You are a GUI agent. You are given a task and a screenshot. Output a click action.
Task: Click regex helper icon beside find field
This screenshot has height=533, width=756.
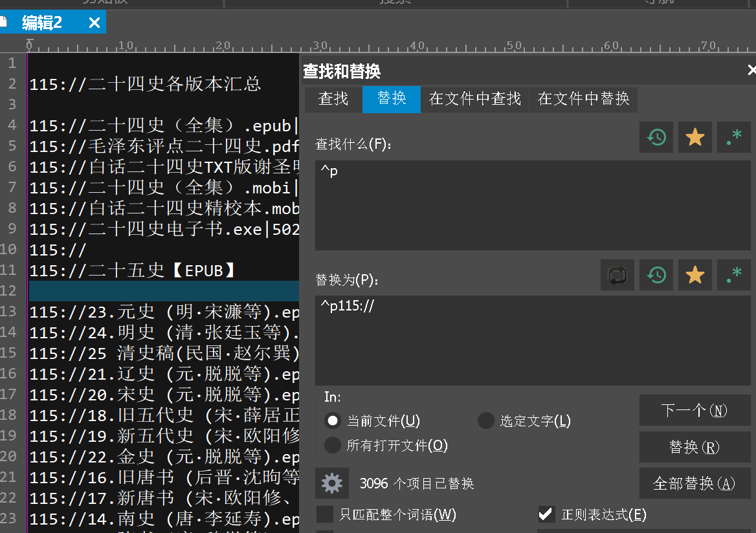click(x=734, y=137)
